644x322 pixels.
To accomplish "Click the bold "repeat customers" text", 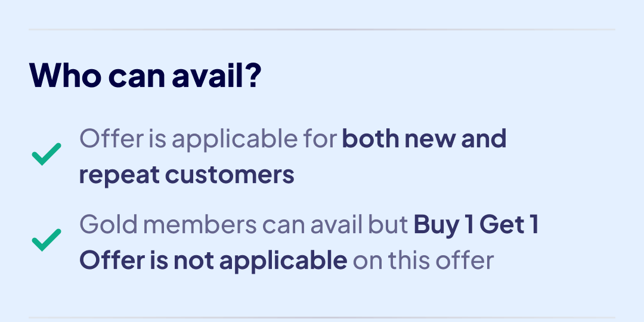I will (x=187, y=175).
